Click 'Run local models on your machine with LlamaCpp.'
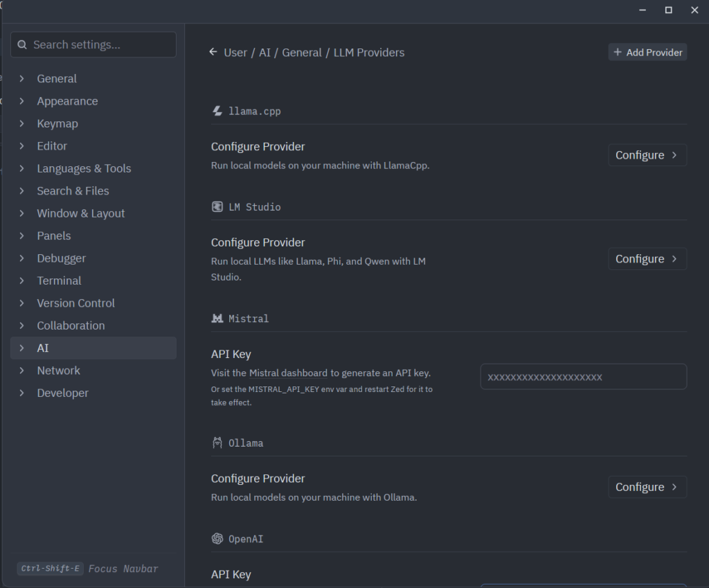This screenshot has width=709, height=588. coord(320,166)
